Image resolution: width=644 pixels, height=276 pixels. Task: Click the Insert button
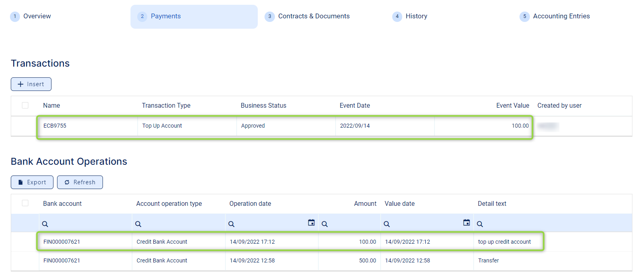coord(31,84)
